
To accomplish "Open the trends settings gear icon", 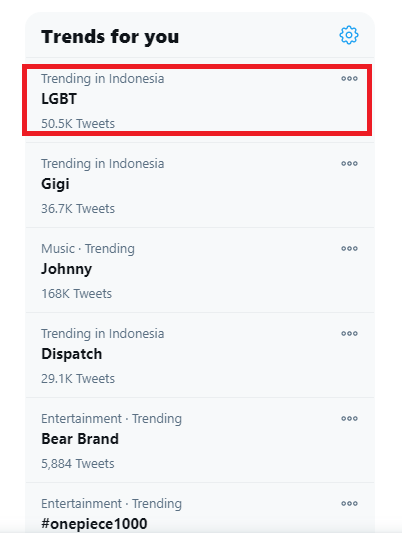I will [349, 35].
